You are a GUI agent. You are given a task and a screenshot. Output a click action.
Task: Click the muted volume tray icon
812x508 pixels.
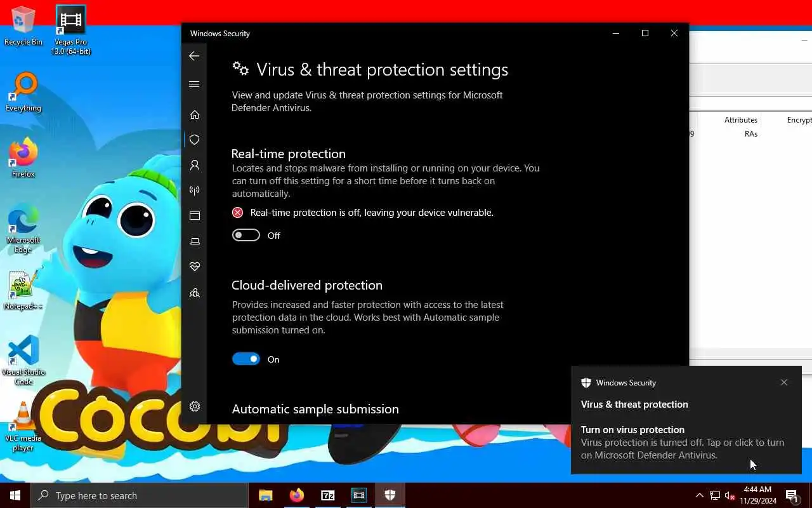pyautogui.click(x=730, y=495)
